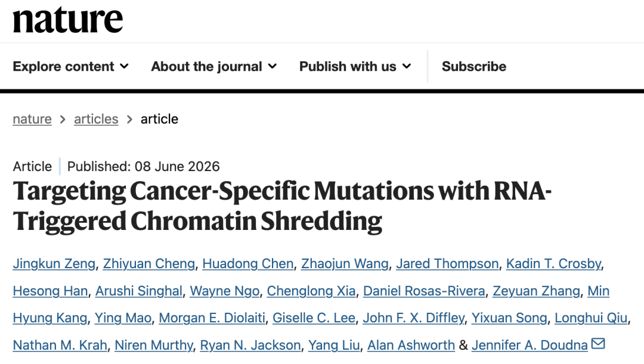Select author Zhiyuan Cheng

[148, 263]
